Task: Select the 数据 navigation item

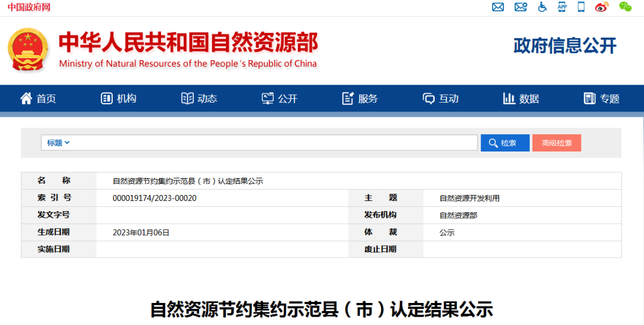Action: pos(521,98)
